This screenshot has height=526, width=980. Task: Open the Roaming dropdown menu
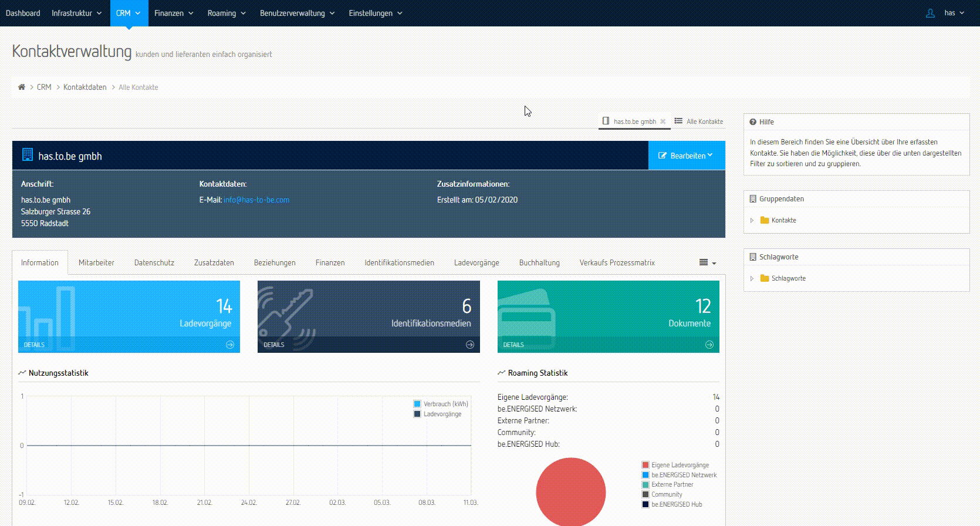click(227, 13)
